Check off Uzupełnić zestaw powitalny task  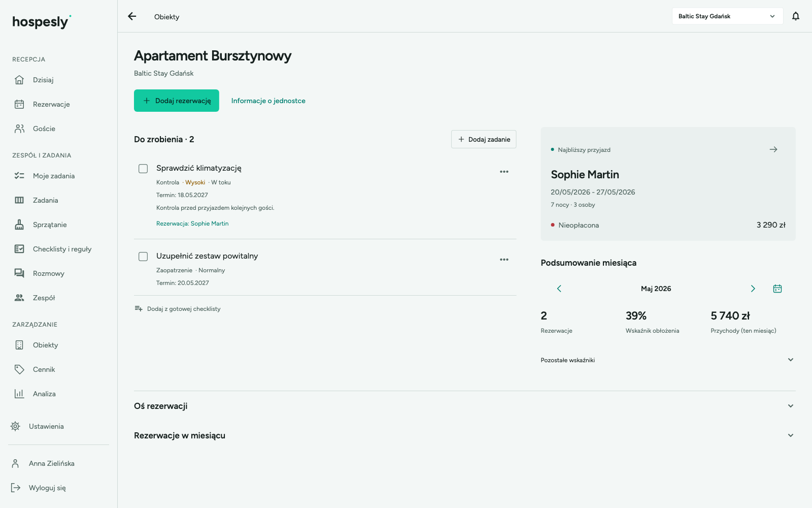coord(143,257)
